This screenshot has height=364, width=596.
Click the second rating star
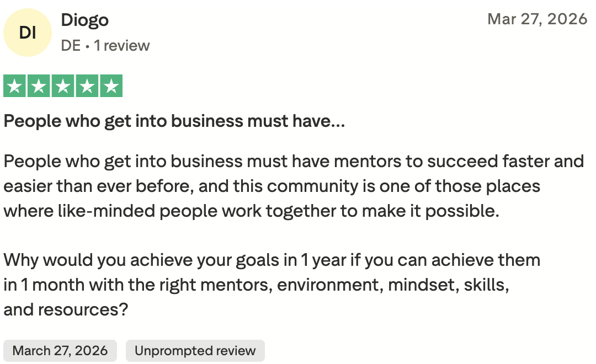[39, 86]
